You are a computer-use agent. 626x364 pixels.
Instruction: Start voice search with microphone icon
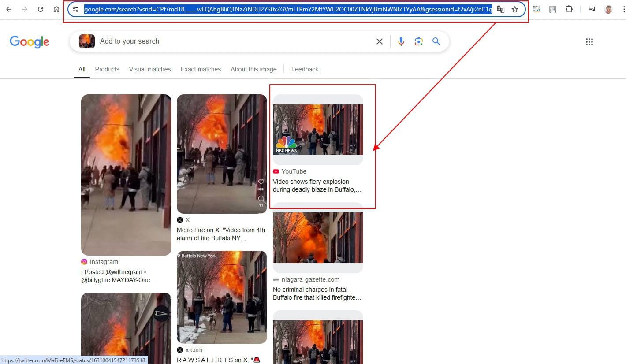pos(401,41)
